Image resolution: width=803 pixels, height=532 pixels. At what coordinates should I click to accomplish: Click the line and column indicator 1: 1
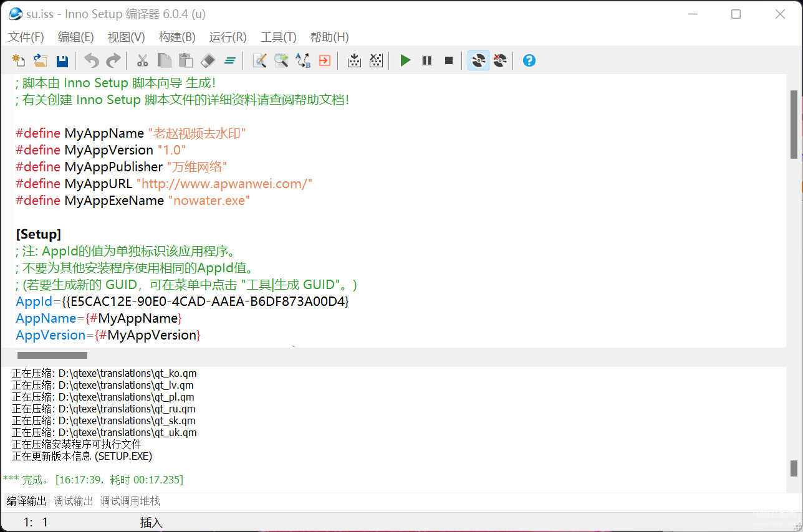point(36,523)
